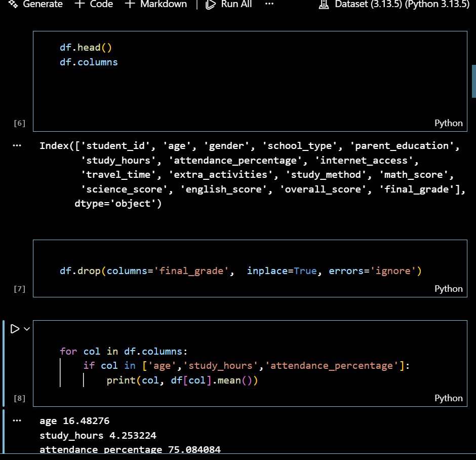This screenshot has height=460, width=476.
Task: Click the 'age 16.48276' output line
Action: pos(74,421)
